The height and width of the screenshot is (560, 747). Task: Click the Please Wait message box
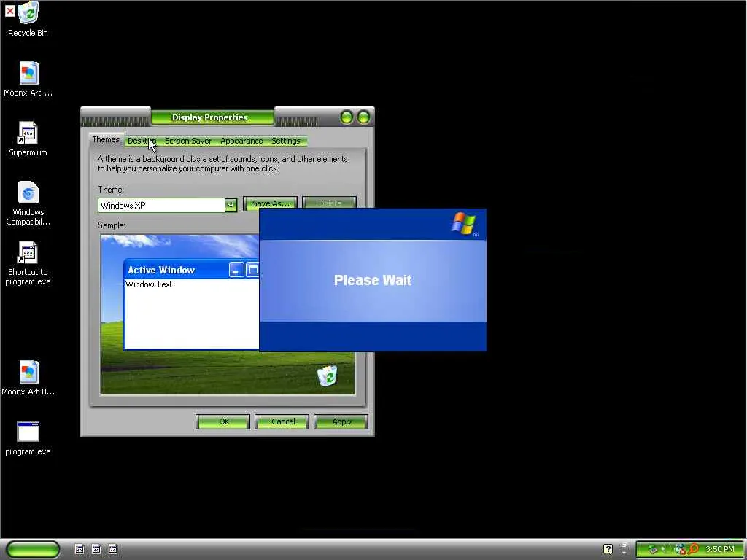[x=373, y=280]
